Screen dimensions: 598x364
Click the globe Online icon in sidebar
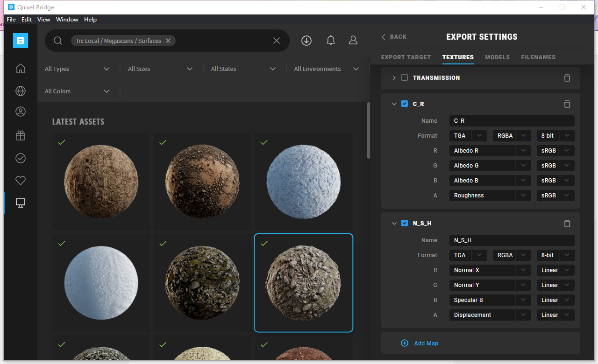[x=21, y=91]
